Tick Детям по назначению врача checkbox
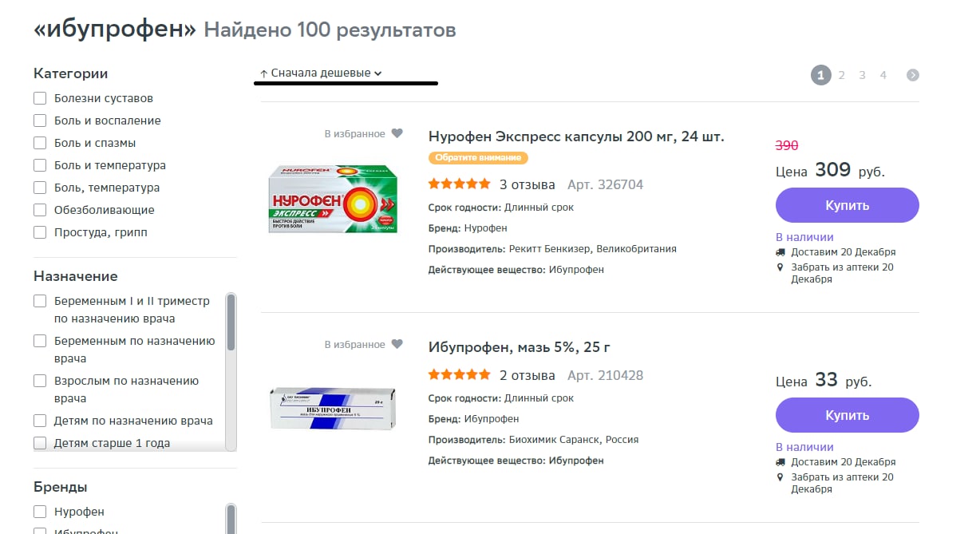 pos(40,421)
